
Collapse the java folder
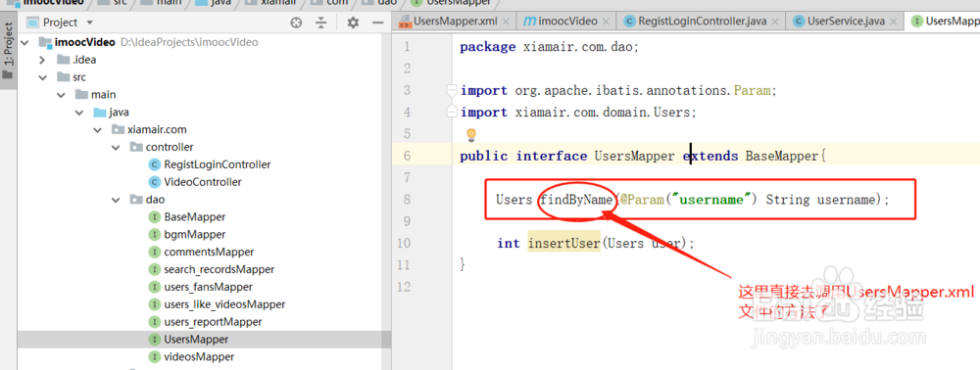[78, 113]
